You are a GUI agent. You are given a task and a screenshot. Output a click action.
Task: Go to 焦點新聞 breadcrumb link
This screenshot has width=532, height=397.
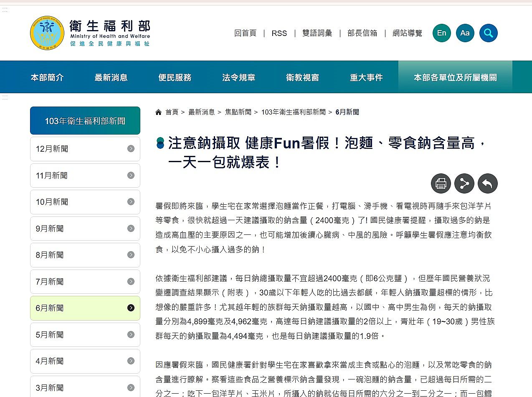[x=238, y=112]
